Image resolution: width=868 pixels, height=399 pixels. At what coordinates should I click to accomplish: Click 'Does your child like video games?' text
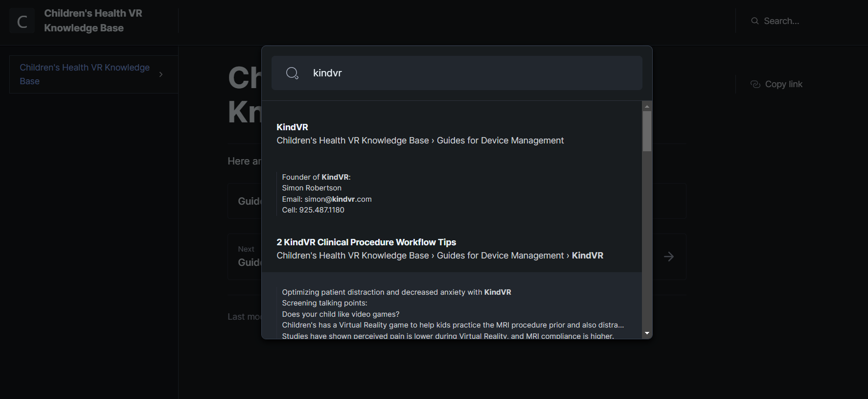pos(341,314)
